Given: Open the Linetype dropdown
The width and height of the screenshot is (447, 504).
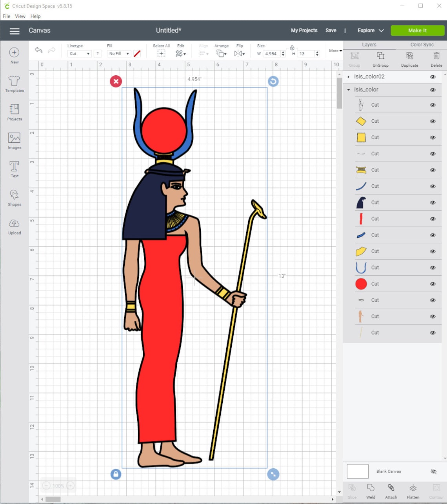Looking at the screenshot, I should click(79, 53).
